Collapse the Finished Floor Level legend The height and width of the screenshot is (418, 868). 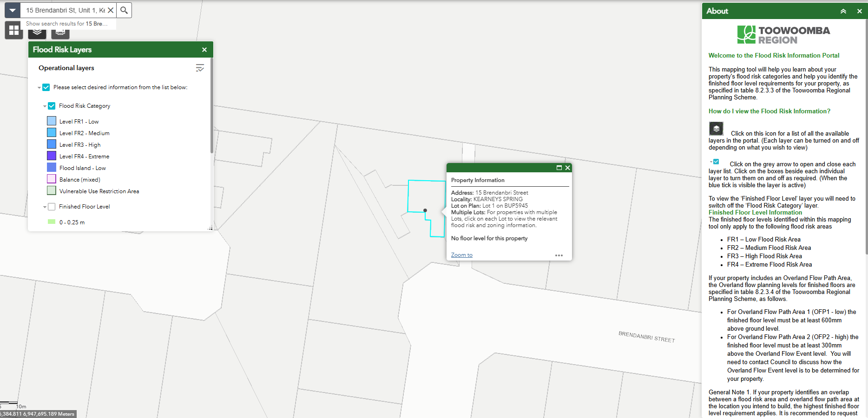click(45, 207)
